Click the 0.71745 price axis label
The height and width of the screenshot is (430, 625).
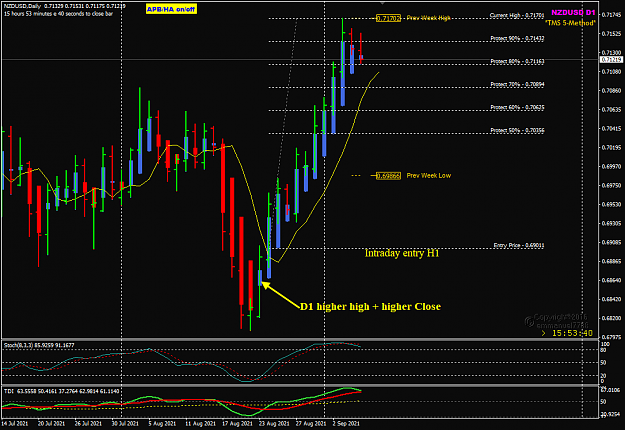612,15
